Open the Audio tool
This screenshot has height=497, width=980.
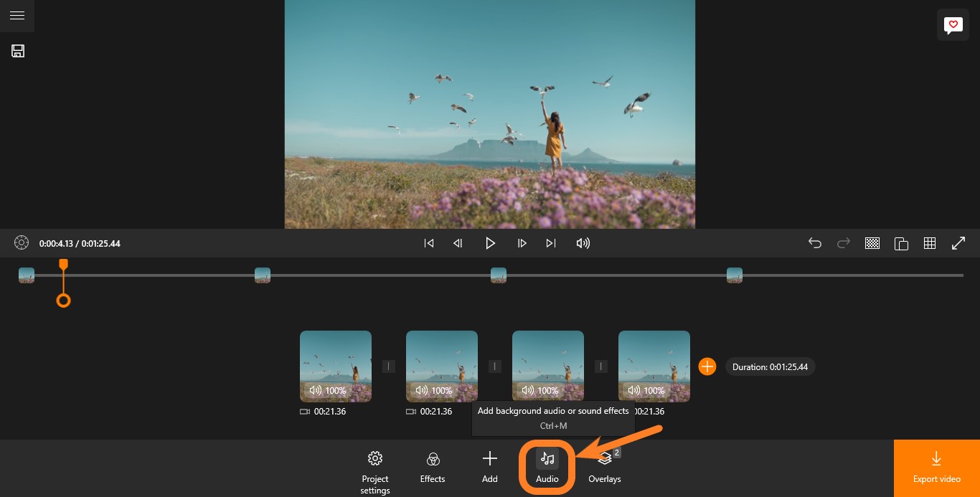point(547,468)
